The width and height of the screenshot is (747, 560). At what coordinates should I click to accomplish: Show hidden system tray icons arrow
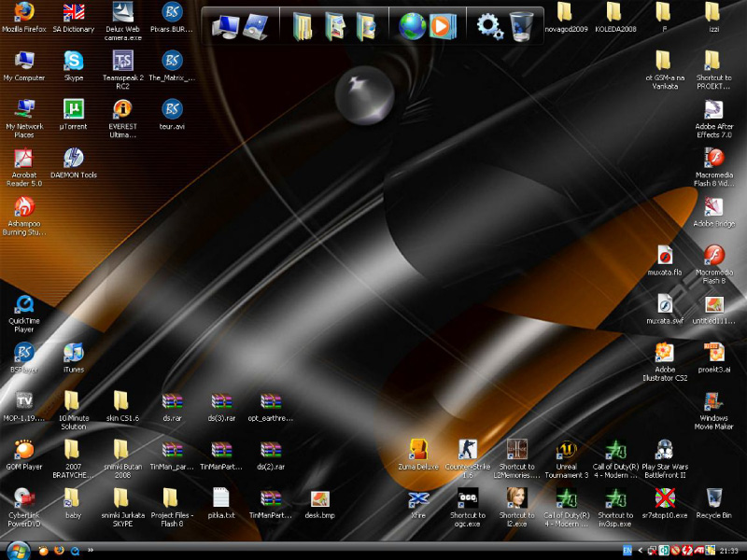641,551
